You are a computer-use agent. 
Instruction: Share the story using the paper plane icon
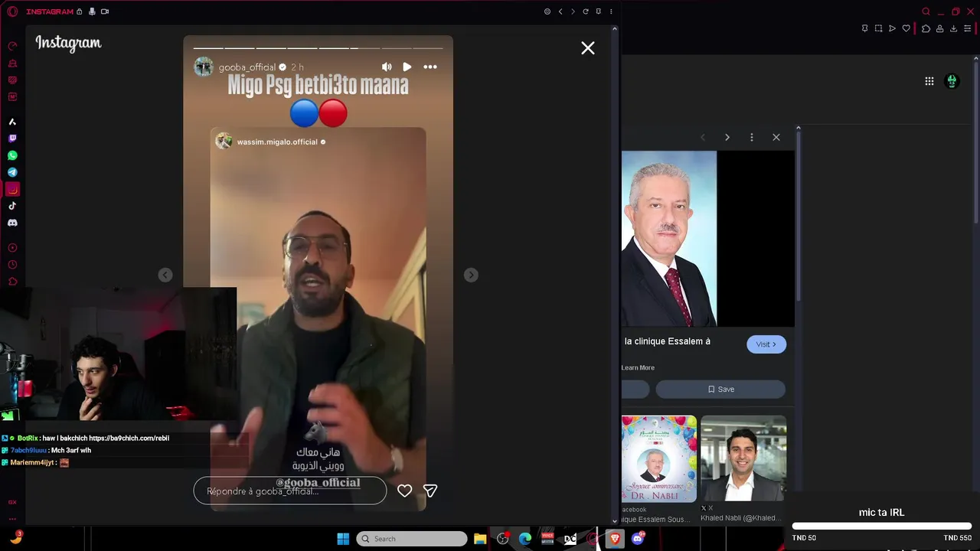click(x=430, y=491)
